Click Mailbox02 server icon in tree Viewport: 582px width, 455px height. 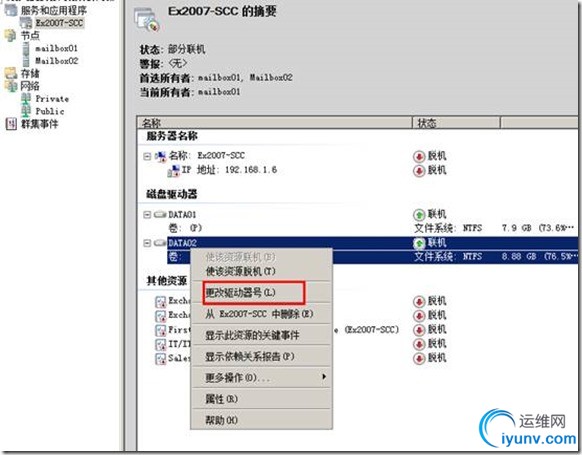click(x=26, y=60)
